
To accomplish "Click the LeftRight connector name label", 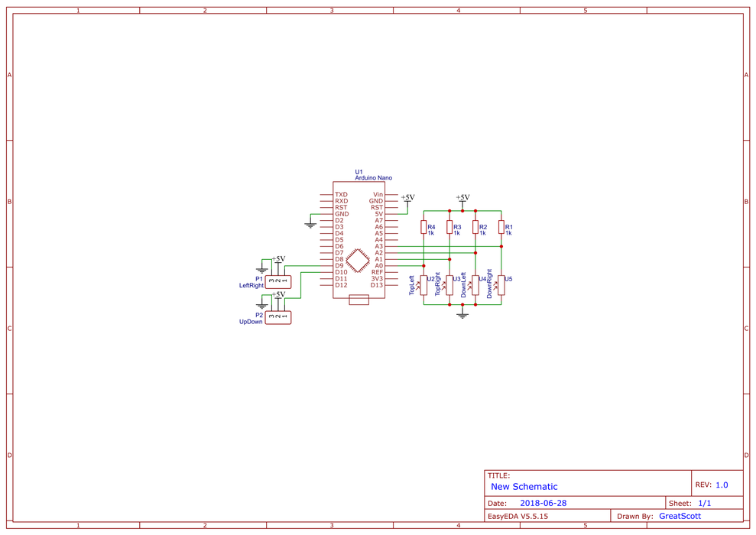I will coord(251,285).
